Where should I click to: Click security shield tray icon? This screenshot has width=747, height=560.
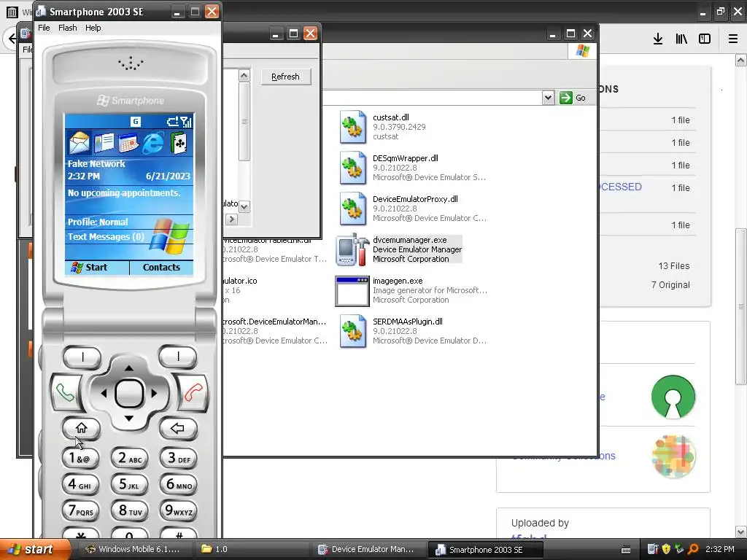(666, 549)
